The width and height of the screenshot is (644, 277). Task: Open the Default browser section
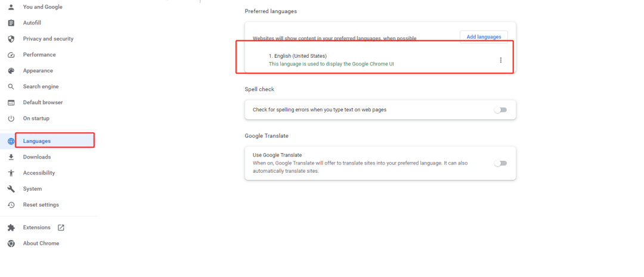43,102
